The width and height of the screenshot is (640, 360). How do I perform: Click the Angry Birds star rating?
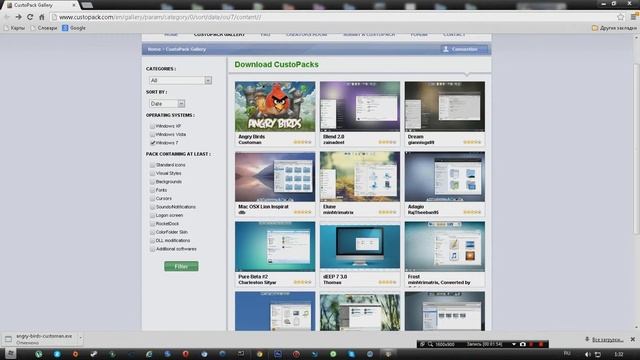point(302,142)
